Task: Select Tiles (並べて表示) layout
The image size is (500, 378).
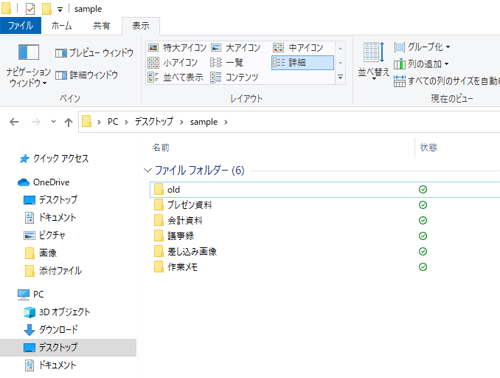Action: click(175, 77)
